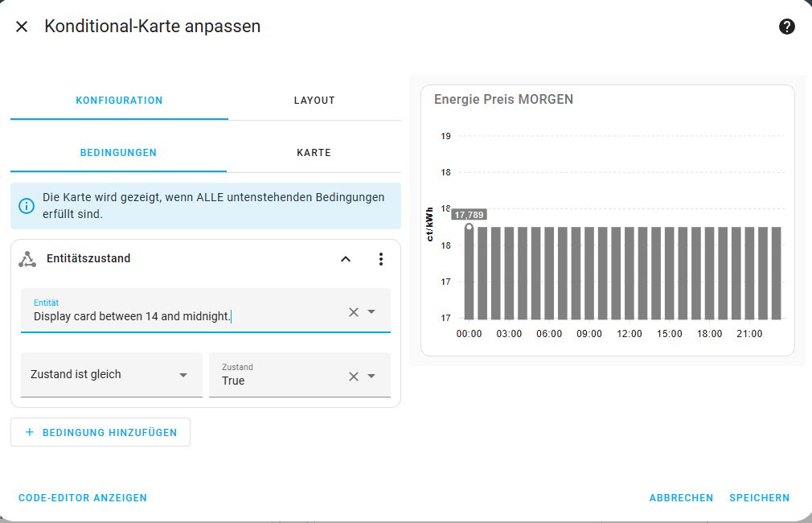812x523 pixels.
Task: Expand the Zustand True dropdown arrow
Action: (x=371, y=377)
